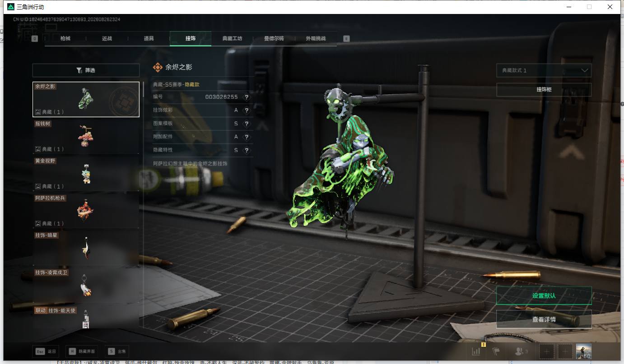The width and height of the screenshot is (624, 364).
Task: Switch to the 曼德尔砖 tab
Action: click(x=274, y=38)
